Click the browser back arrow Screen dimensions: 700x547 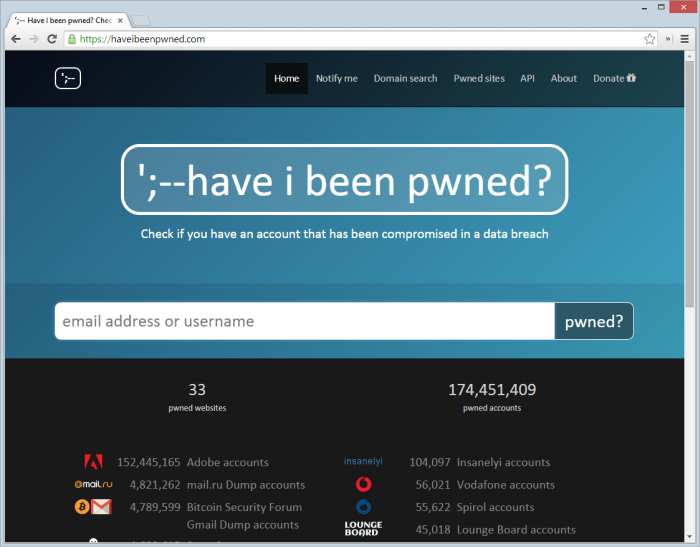coord(16,39)
